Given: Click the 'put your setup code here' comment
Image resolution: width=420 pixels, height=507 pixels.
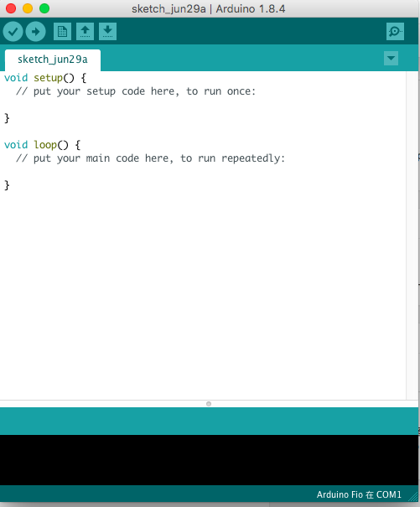Looking at the screenshot, I should 136,91.
